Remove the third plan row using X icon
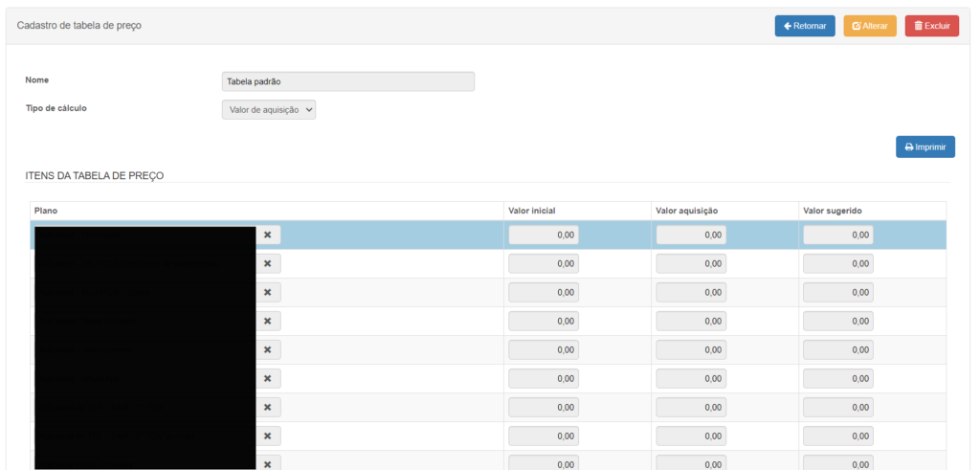Image resolution: width=980 pixels, height=470 pixels. click(268, 292)
